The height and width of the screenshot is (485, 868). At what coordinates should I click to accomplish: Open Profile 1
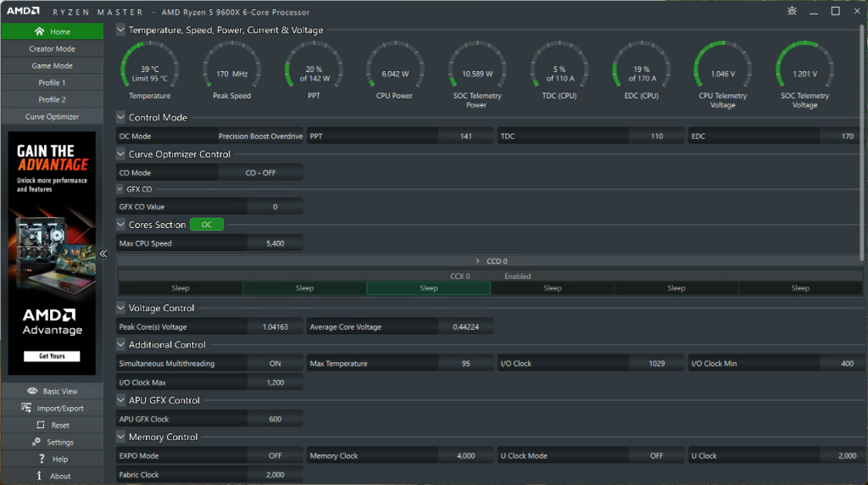click(52, 82)
